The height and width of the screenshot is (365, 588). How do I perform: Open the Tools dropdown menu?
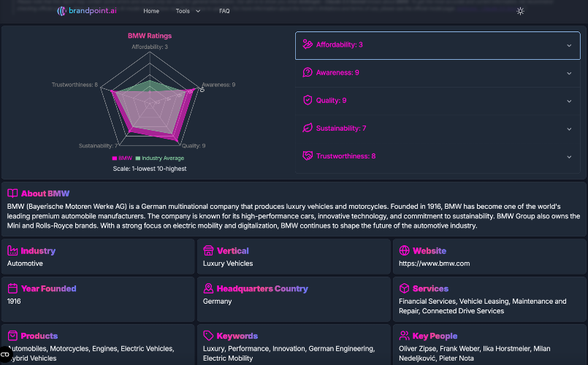188,11
